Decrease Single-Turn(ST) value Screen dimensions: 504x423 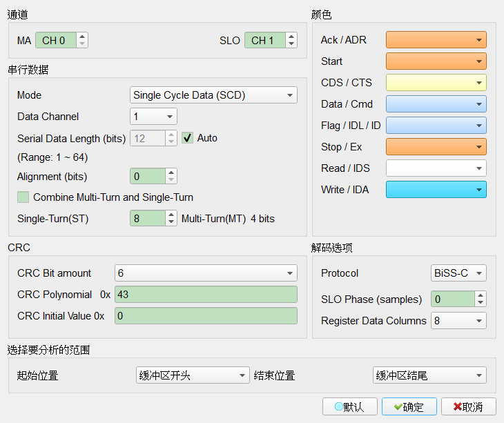pos(171,222)
